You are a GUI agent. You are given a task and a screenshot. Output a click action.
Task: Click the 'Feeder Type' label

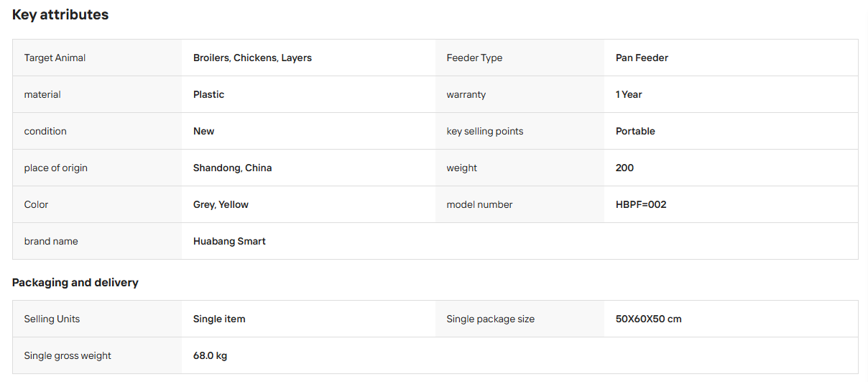474,58
